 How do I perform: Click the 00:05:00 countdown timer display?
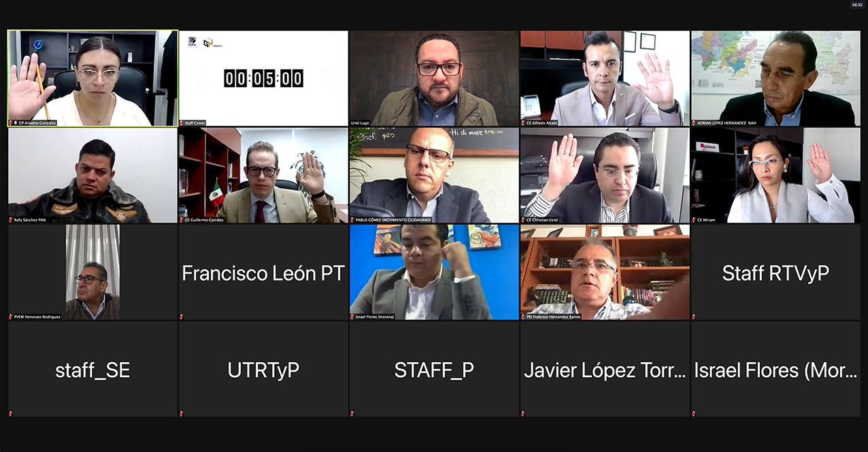[x=263, y=78]
